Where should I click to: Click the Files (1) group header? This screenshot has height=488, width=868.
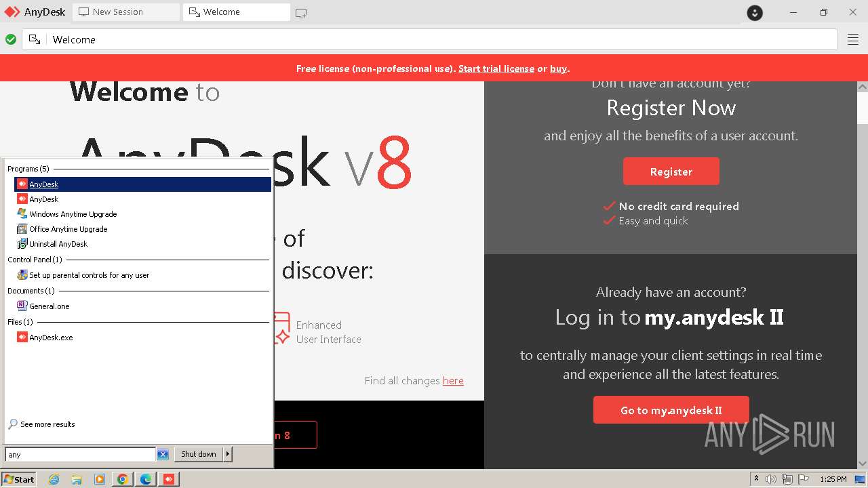20,322
